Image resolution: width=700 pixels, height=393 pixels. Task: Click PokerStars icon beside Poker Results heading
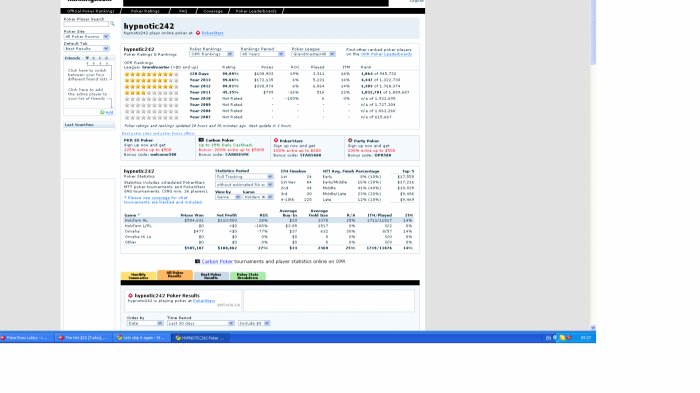point(130,296)
